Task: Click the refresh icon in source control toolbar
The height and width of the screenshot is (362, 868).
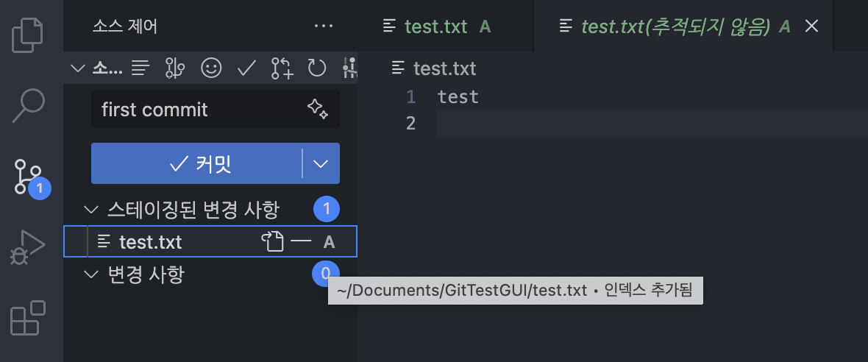Action: tap(316, 68)
